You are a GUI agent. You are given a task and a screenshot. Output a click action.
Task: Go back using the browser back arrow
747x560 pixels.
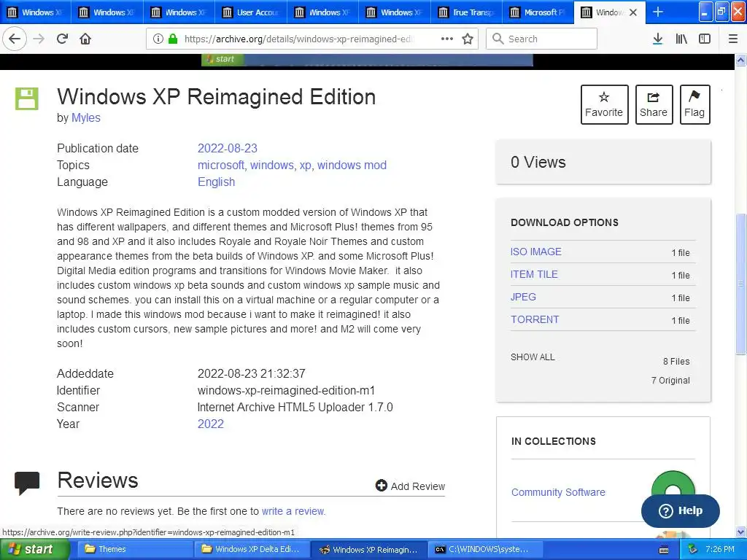tap(15, 39)
